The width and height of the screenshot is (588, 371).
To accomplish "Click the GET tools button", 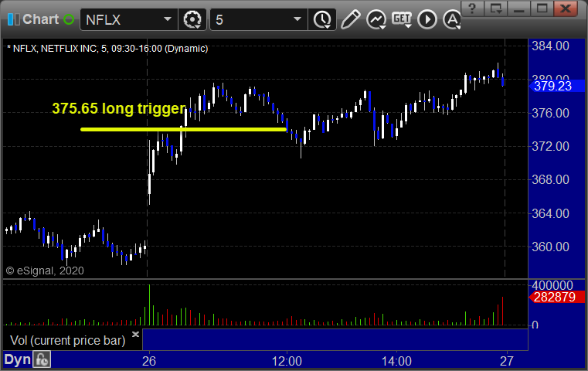I will tap(402, 19).
